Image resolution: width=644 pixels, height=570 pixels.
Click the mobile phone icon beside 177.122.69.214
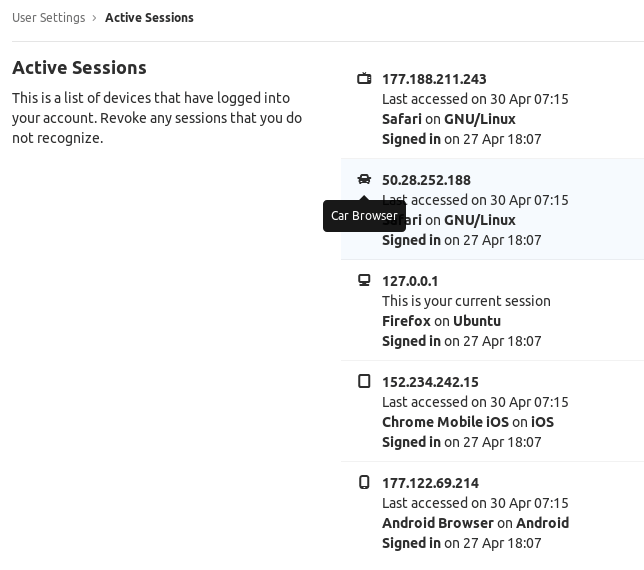tap(364, 483)
